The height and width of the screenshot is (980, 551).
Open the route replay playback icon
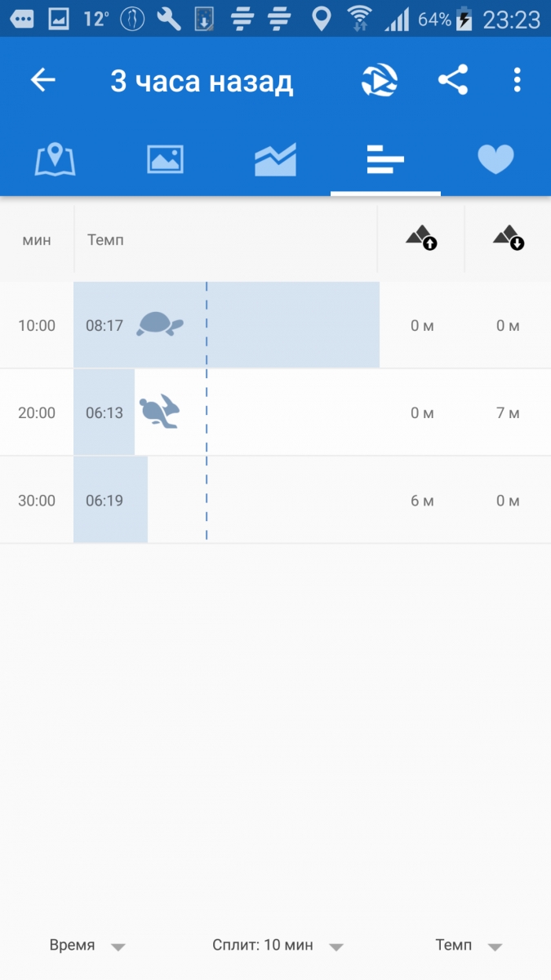pos(380,81)
